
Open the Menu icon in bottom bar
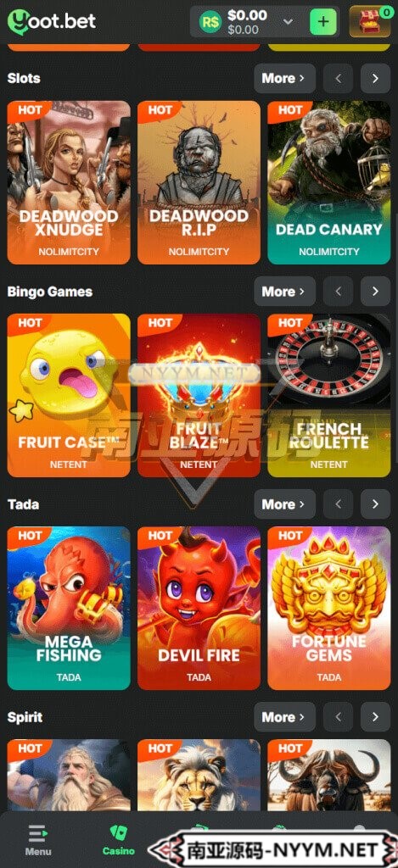[x=38, y=840]
